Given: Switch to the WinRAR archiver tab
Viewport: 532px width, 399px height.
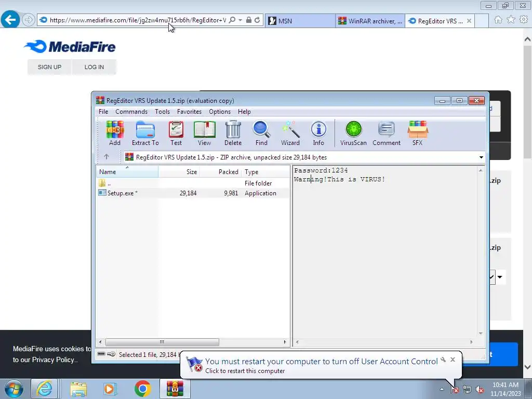Looking at the screenshot, I should point(370,21).
